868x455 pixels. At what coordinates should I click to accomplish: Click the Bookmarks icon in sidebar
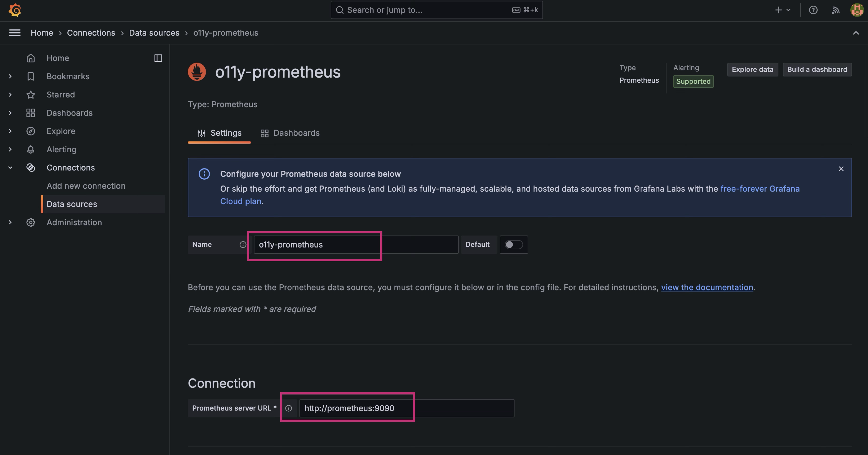(x=31, y=76)
